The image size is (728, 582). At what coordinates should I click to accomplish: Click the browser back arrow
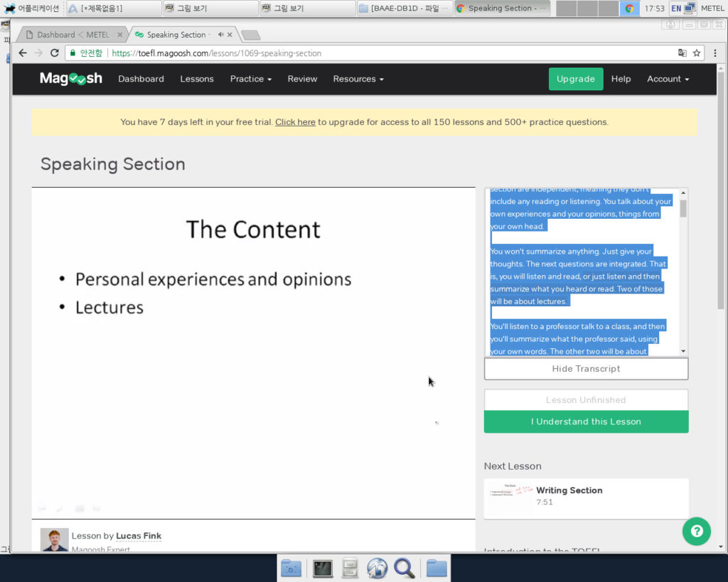point(23,53)
